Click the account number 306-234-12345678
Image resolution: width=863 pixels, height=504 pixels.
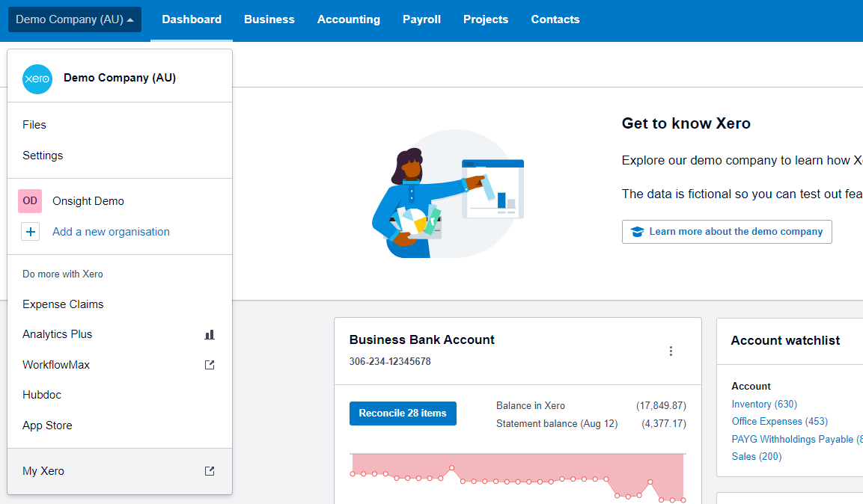[390, 362]
